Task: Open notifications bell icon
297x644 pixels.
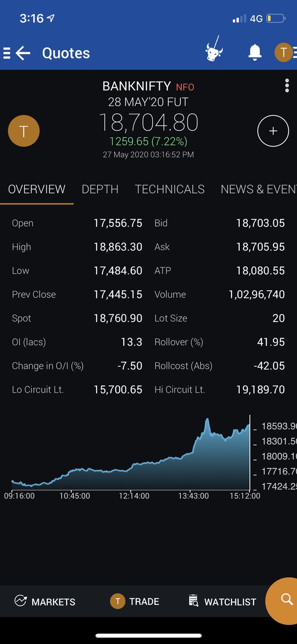Action: pyautogui.click(x=255, y=52)
